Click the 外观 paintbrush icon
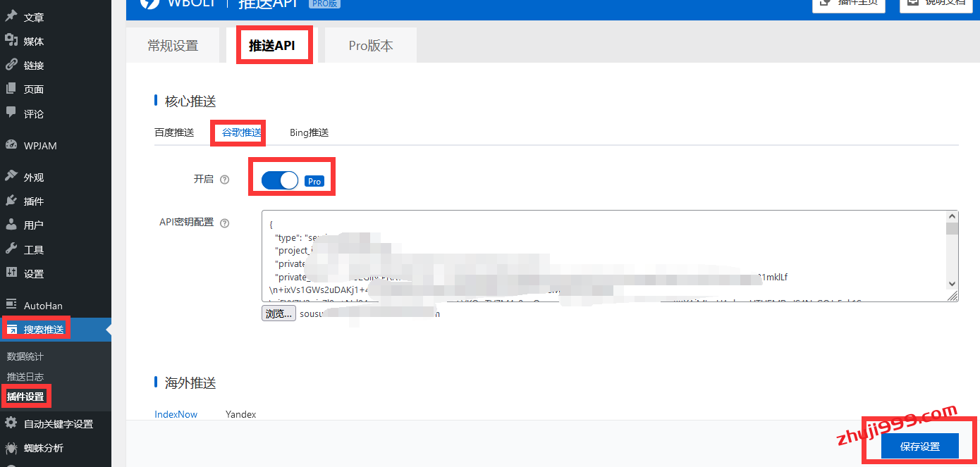 (11, 177)
